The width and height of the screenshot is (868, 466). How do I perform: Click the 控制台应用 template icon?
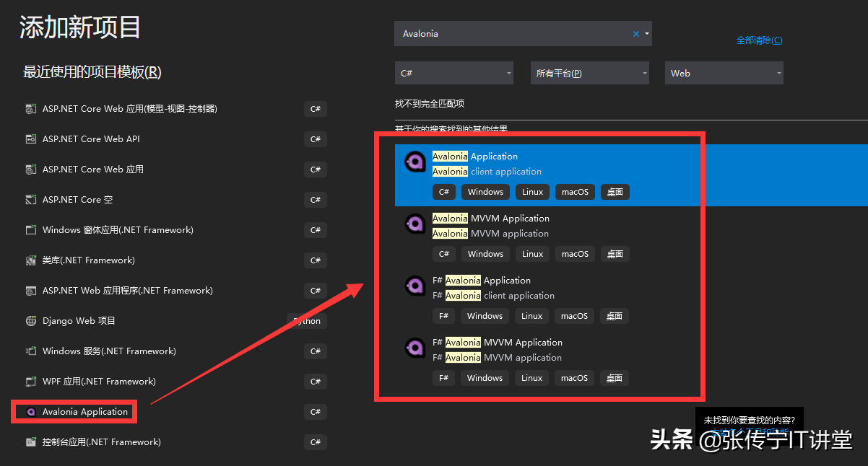(x=30, y=442)
